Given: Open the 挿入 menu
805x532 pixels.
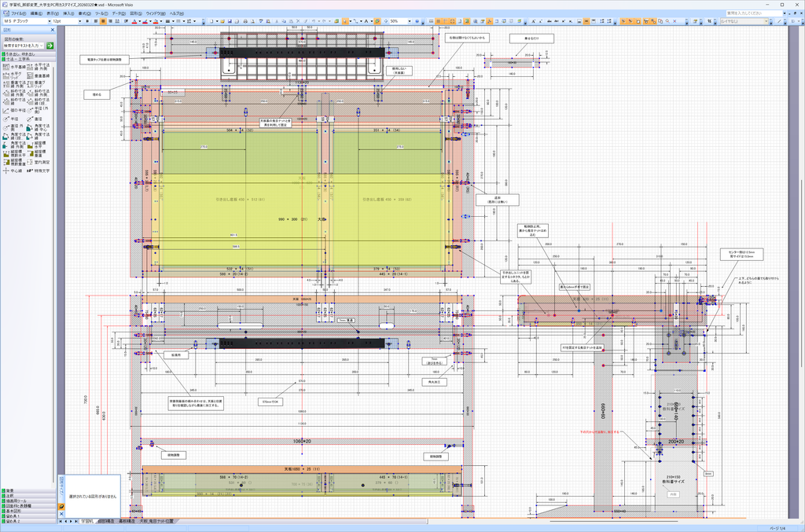Looking at the screenshot, I should pos(68,13).
